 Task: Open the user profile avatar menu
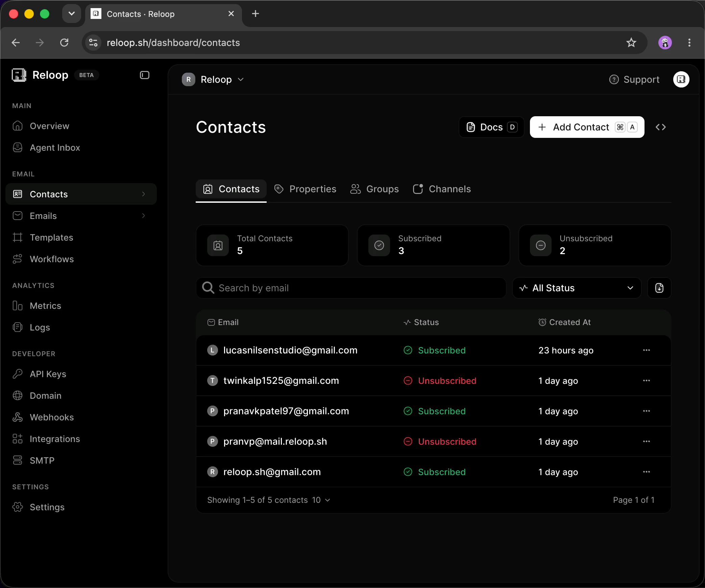tap(681, 79)
